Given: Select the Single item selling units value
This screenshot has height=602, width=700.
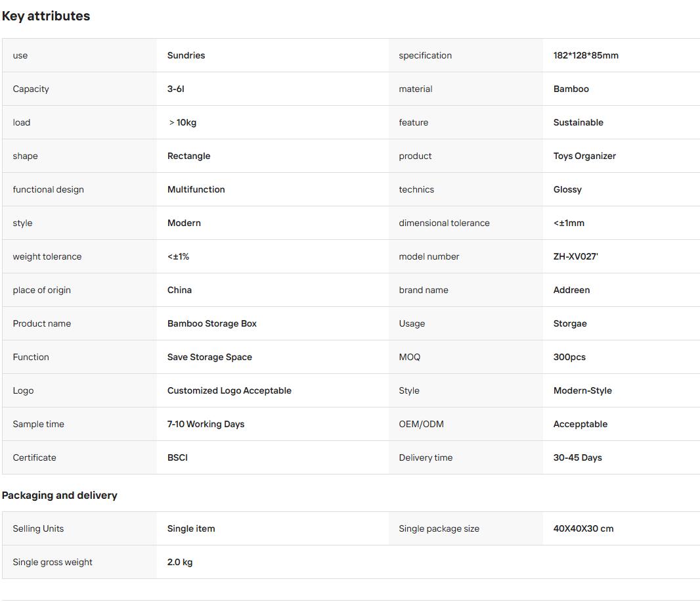Looking at the screenshot, I should (191, 528).
